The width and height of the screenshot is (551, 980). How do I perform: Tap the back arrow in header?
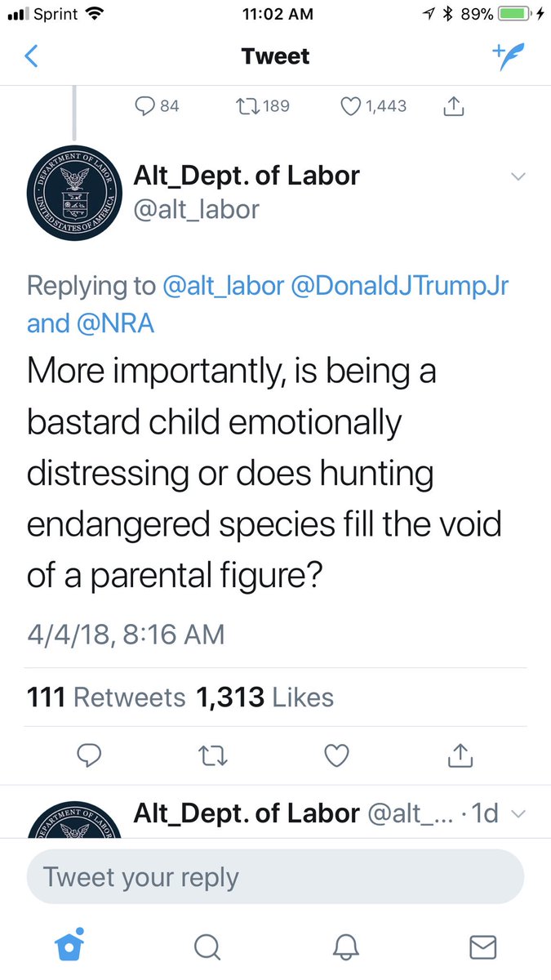click(33, 56)
